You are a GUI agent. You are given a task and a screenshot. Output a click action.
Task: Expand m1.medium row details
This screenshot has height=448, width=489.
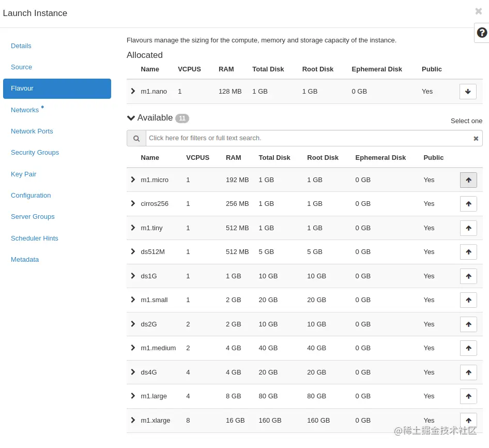coord(133,348)
